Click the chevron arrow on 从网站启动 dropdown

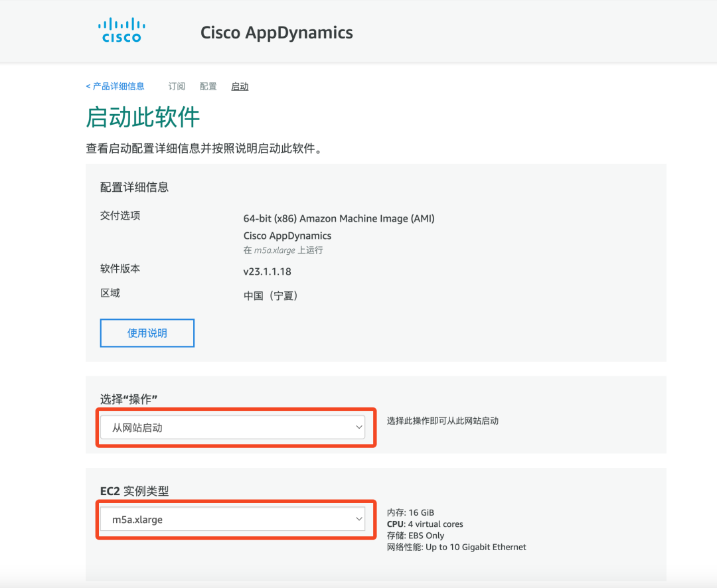[x=358, y=428]
